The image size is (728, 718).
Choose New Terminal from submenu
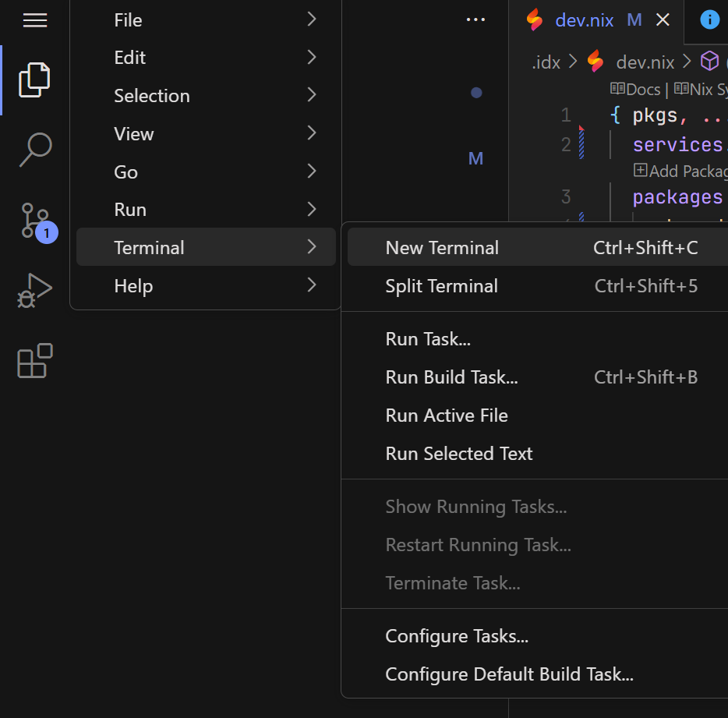(538, 247)
